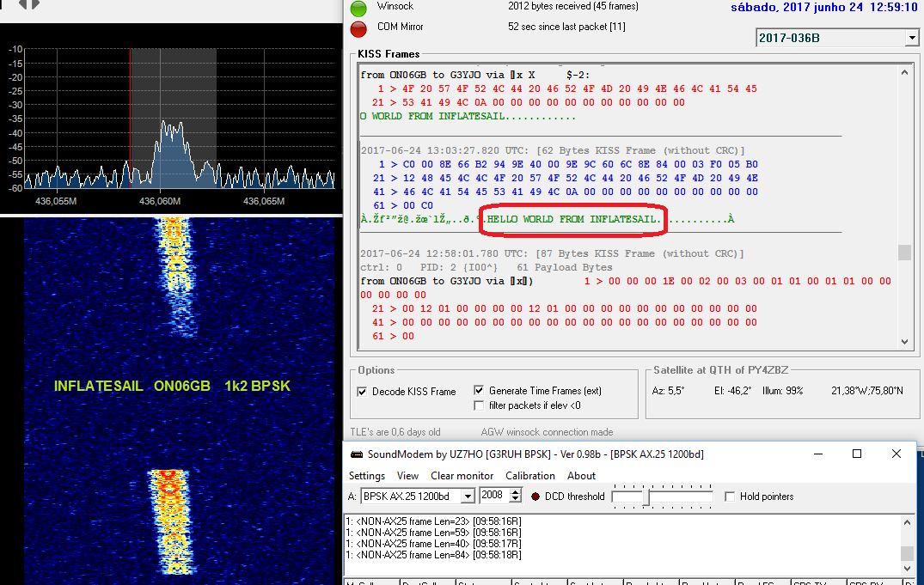Click the TLE's are 0,6 days old status
Viewport: 924px width, 585px height.
395,432
